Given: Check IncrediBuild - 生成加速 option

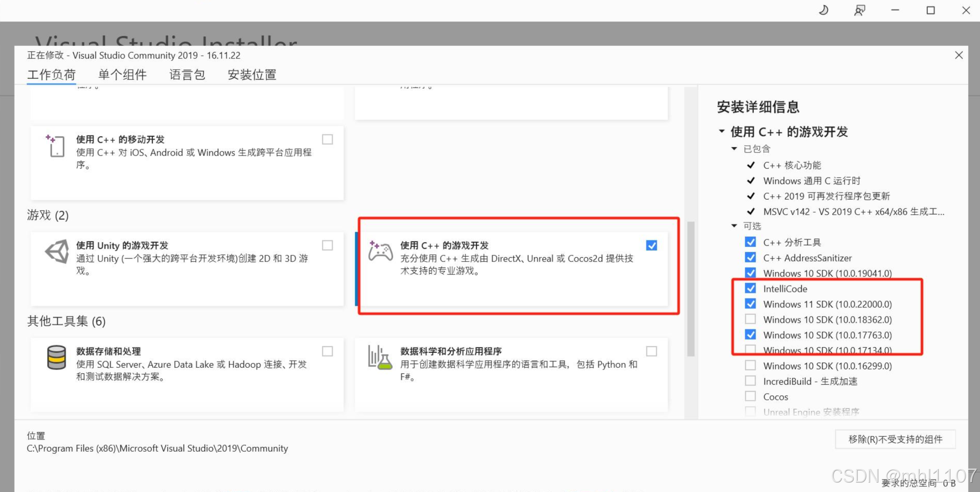Looking at the screenshot, I should point(750,381).
